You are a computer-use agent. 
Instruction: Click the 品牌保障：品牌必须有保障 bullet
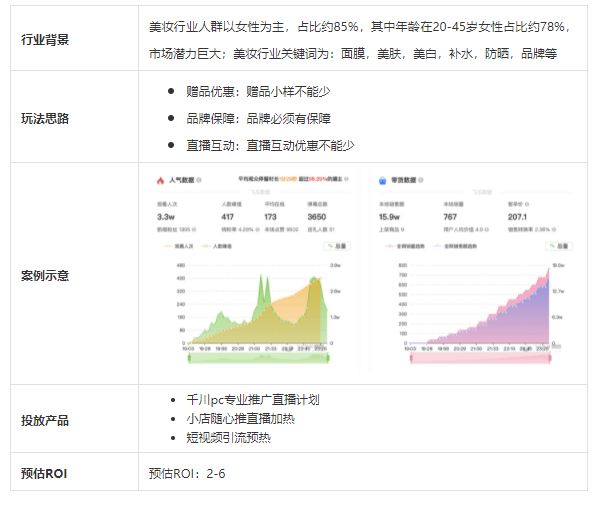(258, 118)
